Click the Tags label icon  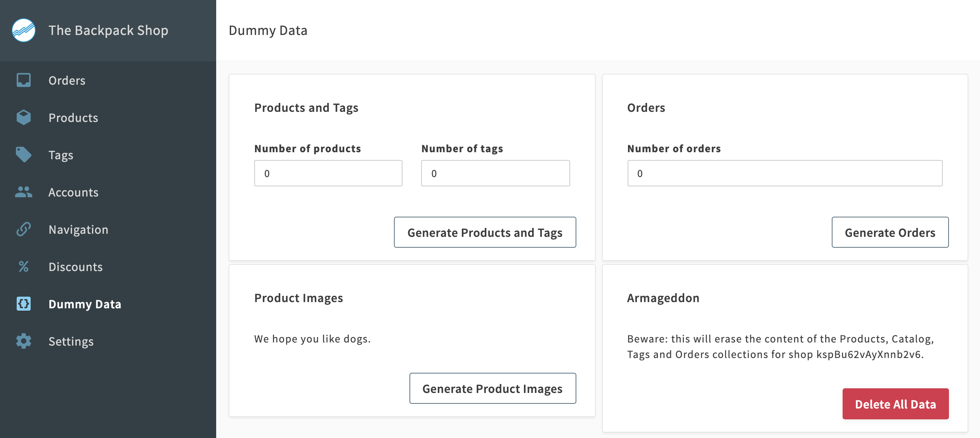tap(24, 155)
